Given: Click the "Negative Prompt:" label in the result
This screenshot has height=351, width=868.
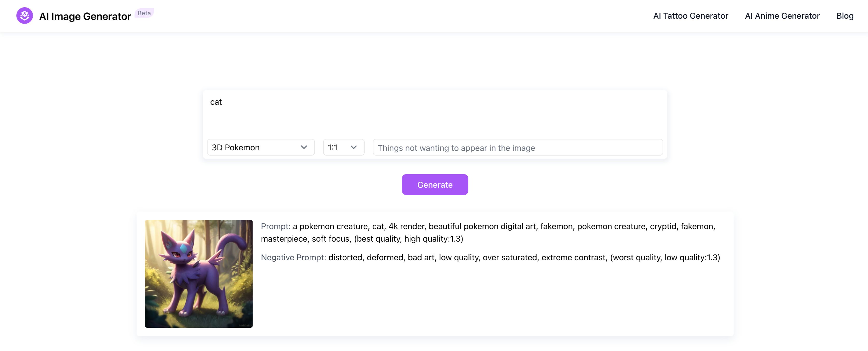Looking at the screenshot, I should [x=293, y=257].
